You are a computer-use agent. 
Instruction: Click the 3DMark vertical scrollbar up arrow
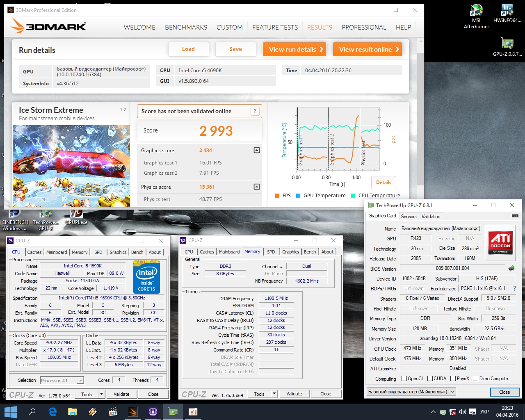420,41
